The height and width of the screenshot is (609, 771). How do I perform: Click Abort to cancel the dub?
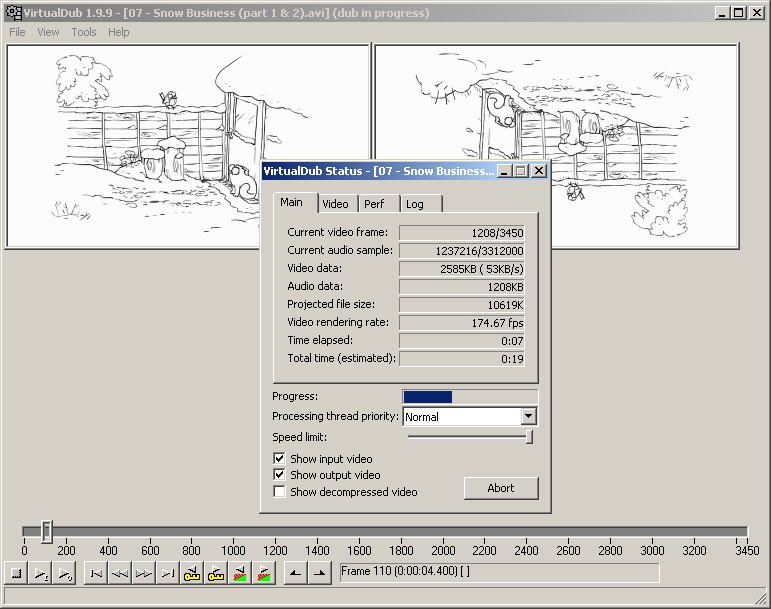(501, 488)
